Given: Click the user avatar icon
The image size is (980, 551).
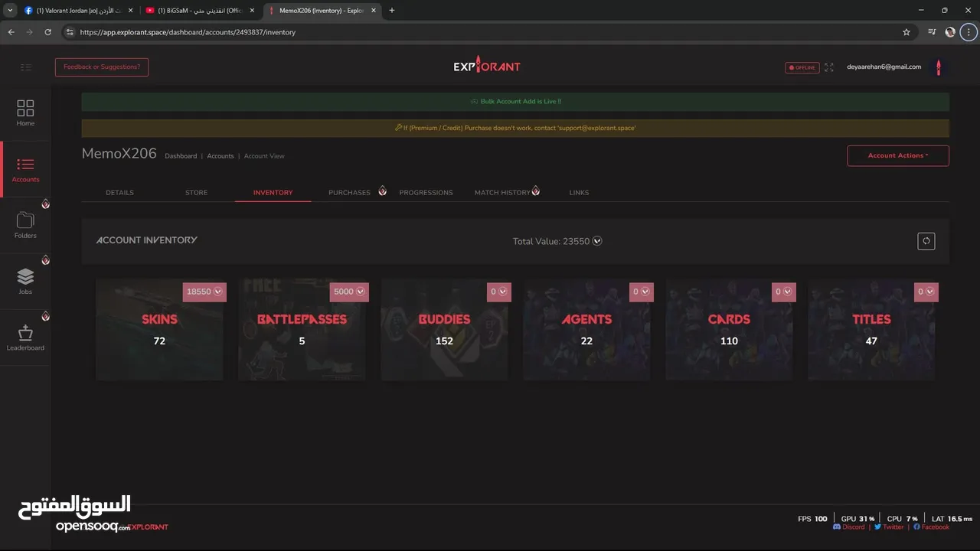Looking at the screenshot, I should (x=939, y=67).
